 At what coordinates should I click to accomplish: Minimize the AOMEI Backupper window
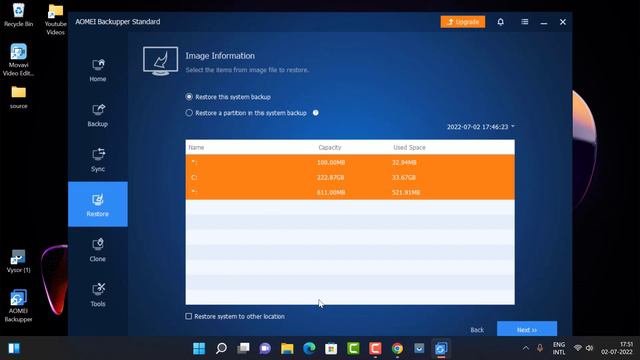click(544, 22)
